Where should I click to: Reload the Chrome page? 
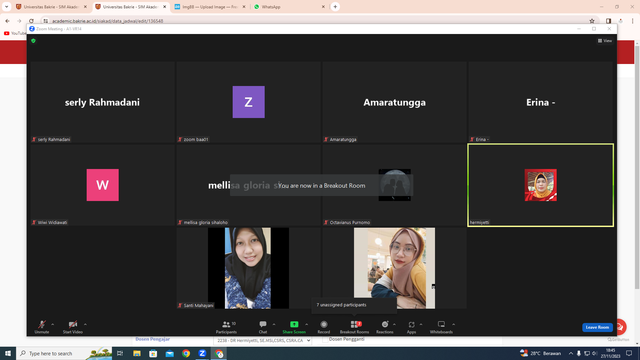[31, 21]
